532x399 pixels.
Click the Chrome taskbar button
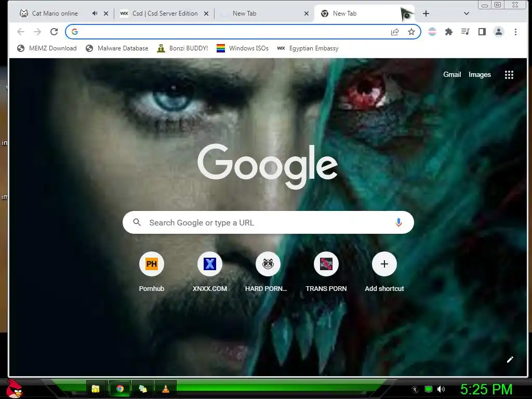[119, 389]
